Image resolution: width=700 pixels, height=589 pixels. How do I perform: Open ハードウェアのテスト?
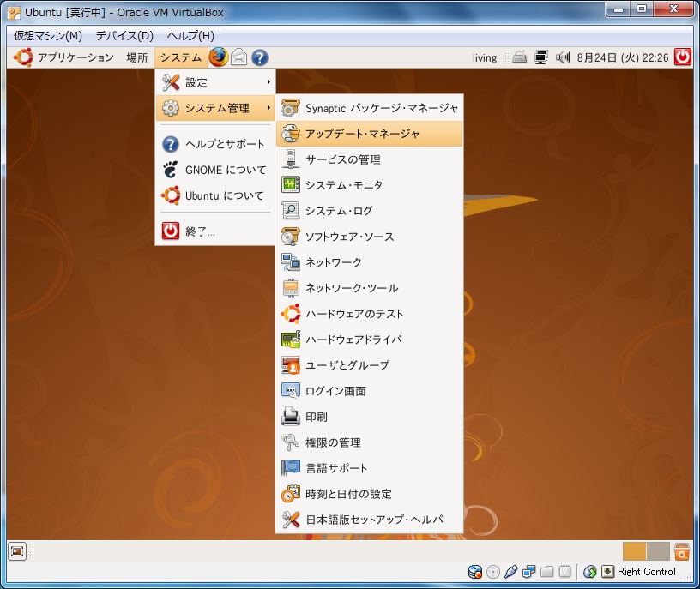pyautogui.click(x=369, y=314)
